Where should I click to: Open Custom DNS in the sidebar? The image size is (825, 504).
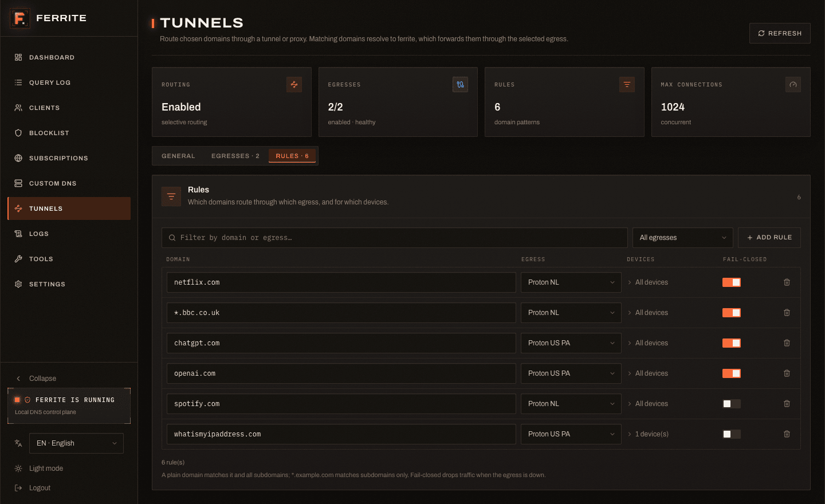pyautogui.click(x=69, y=183)
